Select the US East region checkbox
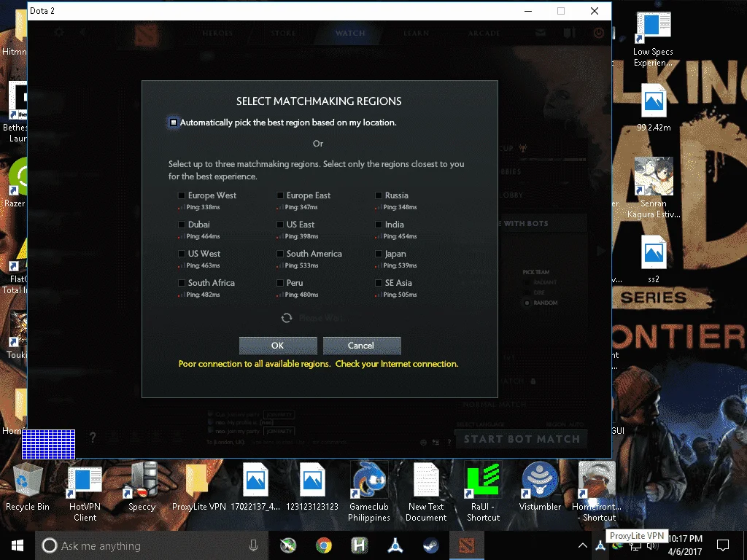747x560 pixels. coord(280,225)
